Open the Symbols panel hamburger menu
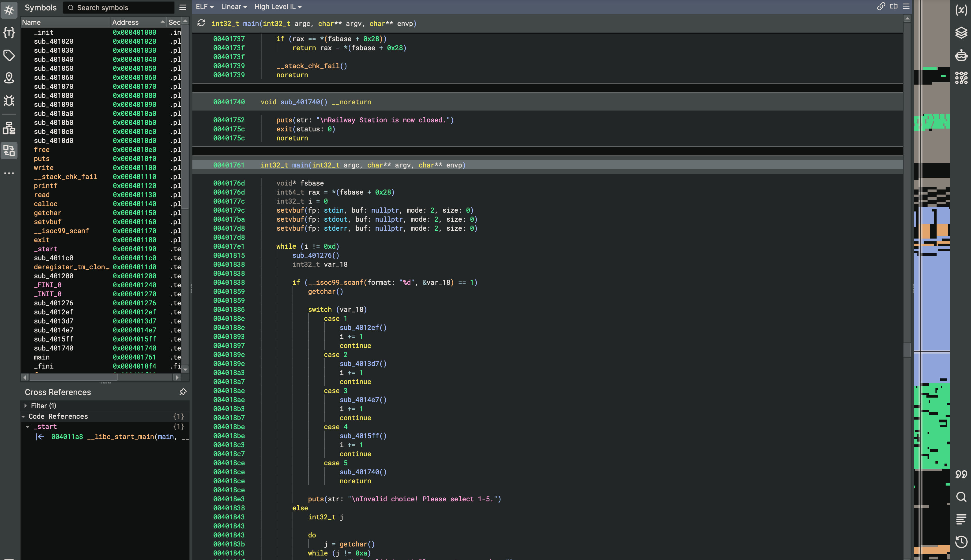Image resolution: width=971 pixels, height=560 pixels. click(x=183, y=8)
